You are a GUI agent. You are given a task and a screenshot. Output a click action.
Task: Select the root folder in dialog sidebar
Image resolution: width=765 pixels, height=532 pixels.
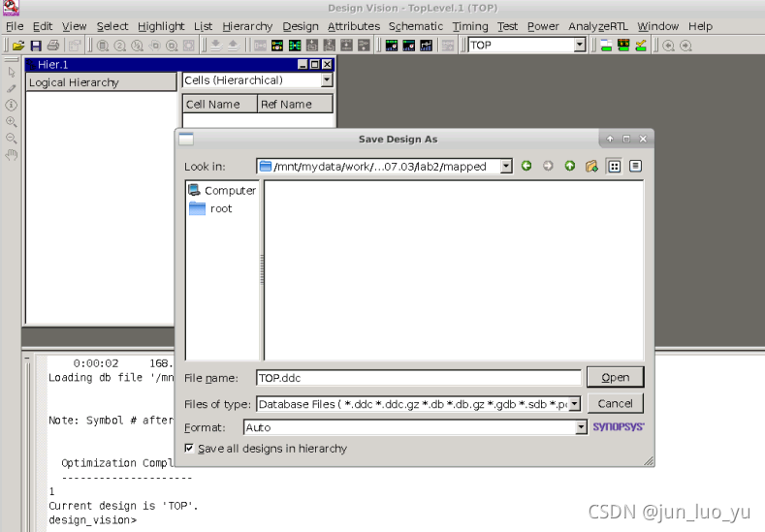pos(210,208)
